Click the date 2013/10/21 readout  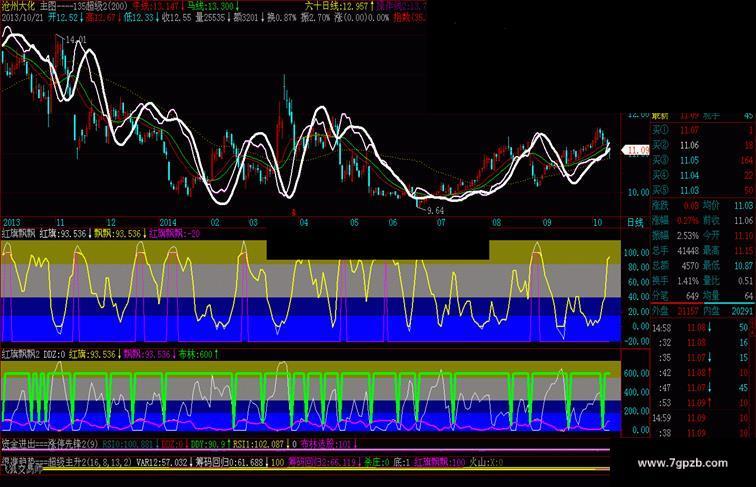pyautogui.click(x=23, y=18)
